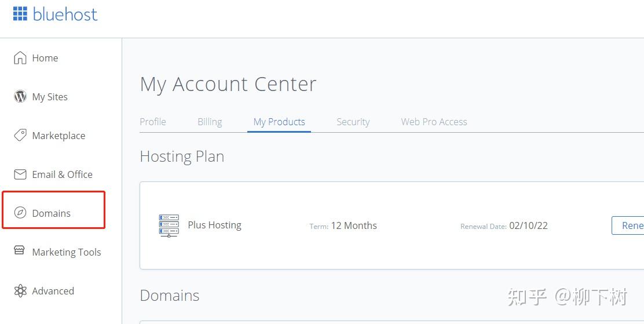Click the WordPress My Sites icon

click(20, 97)
